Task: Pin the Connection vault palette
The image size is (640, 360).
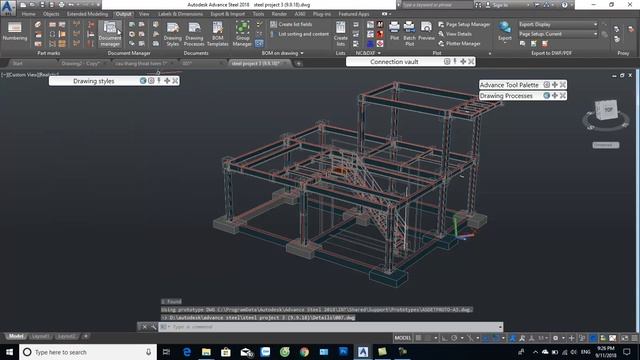Action: coord(455,62)
